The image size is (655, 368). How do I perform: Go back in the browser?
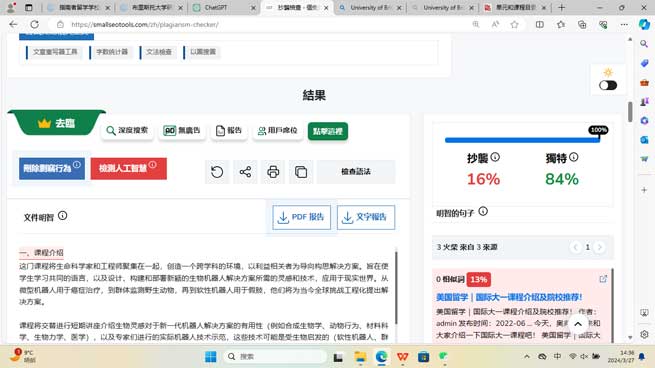13,24
